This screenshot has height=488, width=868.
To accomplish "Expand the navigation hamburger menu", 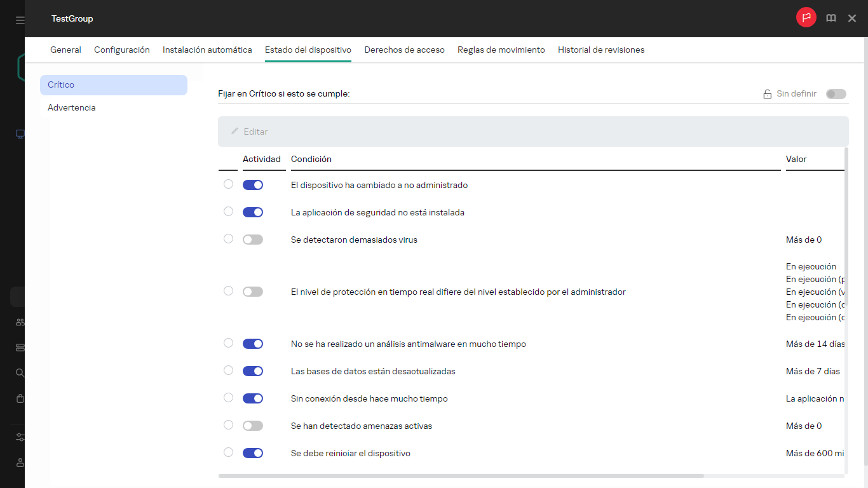I will pos(19,18).
